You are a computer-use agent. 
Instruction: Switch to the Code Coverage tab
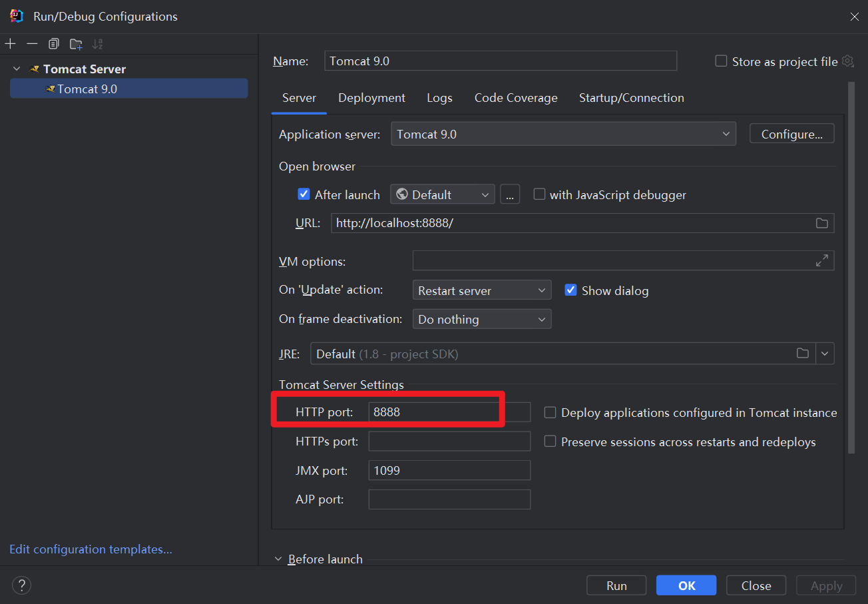click(x=516, y=98)
